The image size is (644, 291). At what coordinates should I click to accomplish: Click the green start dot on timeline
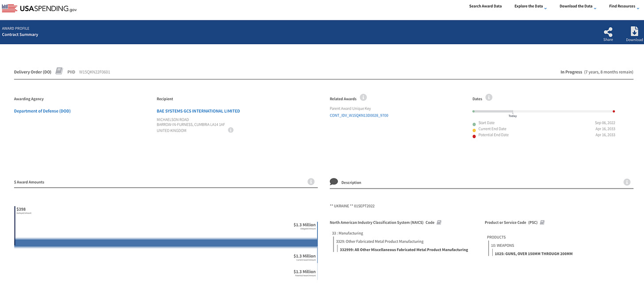pos(474,111)
